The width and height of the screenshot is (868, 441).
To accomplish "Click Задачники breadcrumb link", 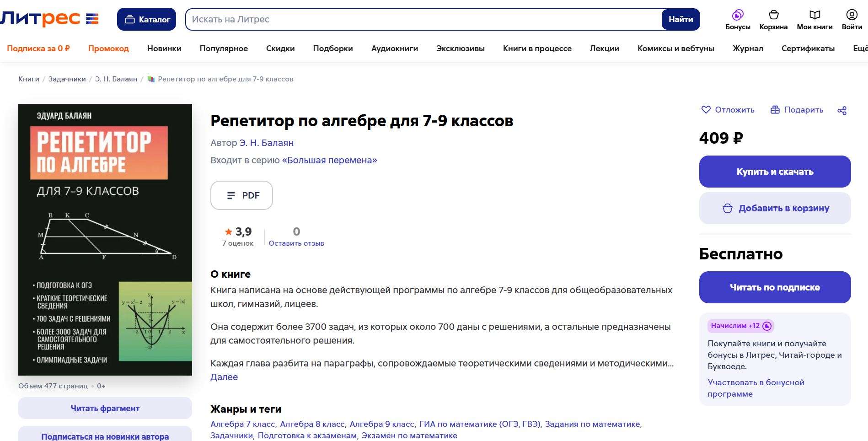I will pyautogui.click(x=67, y=79).
